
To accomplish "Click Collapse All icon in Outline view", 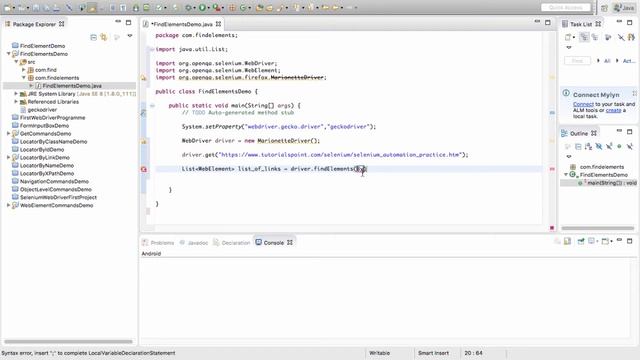I will 578,147.
